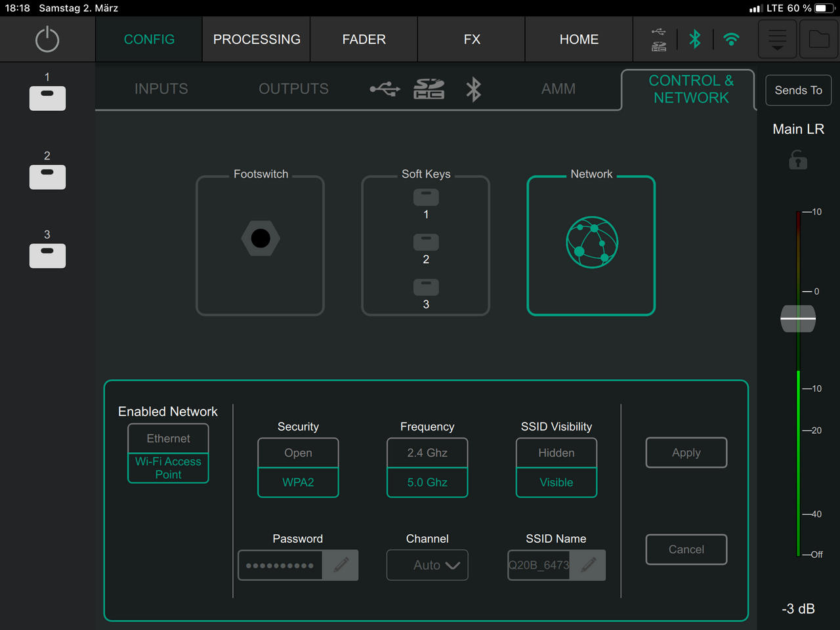The image size is (840, 630).
Task: Select the Footswitch jack icon
Action: point(261,238)
